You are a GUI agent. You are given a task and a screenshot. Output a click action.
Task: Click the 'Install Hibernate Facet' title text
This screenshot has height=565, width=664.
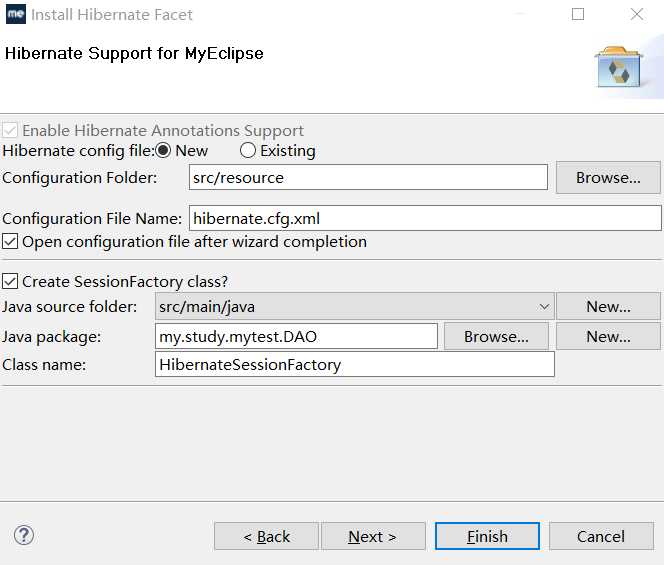[112, 15]
